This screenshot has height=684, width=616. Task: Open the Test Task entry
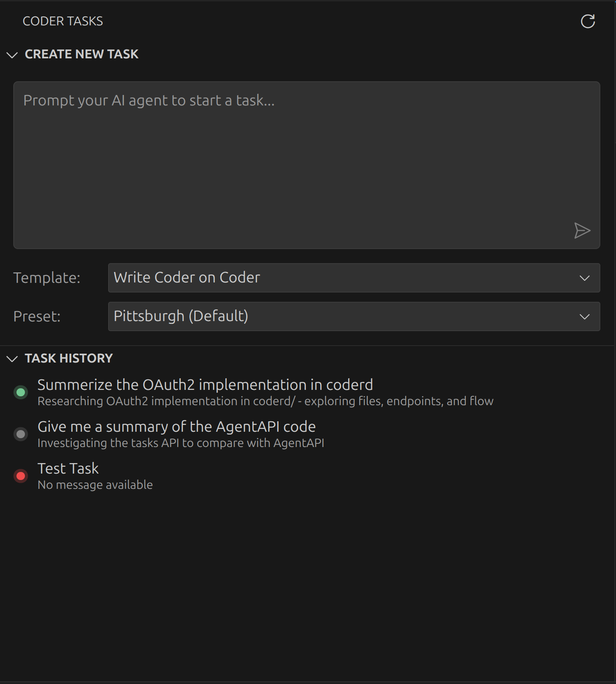(x=68, y=469)
